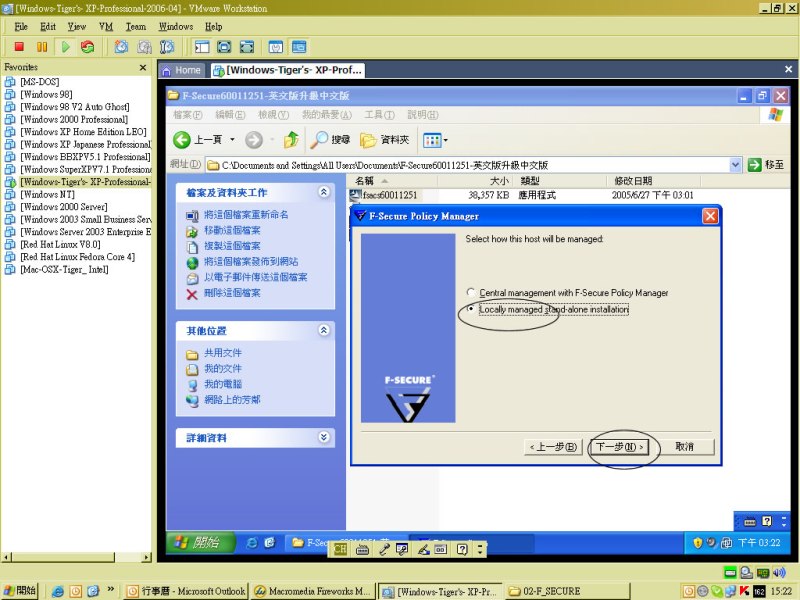Open the 搜尋 search tool in Explorer
The width and height of the screenshot is (800, 600).
click(x=330, y=140)
